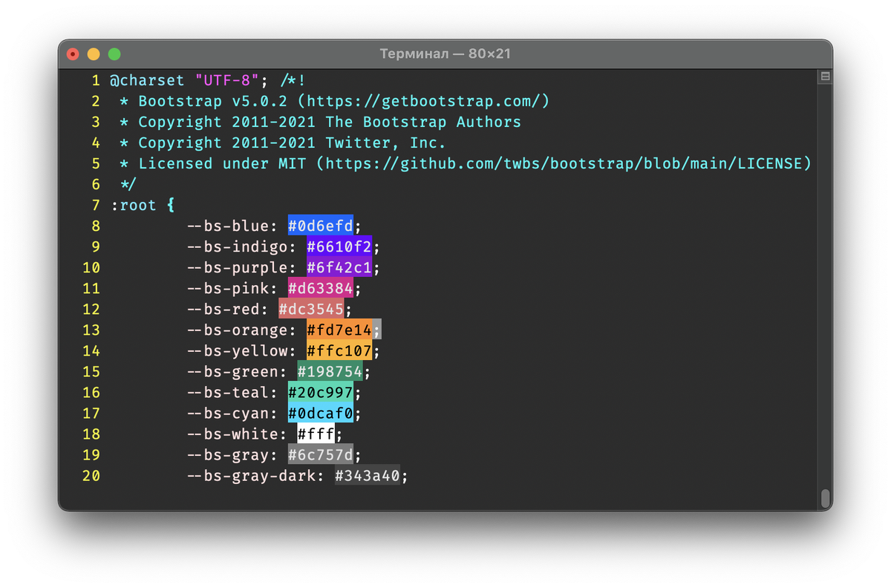The width and height of the screenshot is (891, 588).
Task: Click the '--bs-yellow' property name
Action: pos(236,350)
